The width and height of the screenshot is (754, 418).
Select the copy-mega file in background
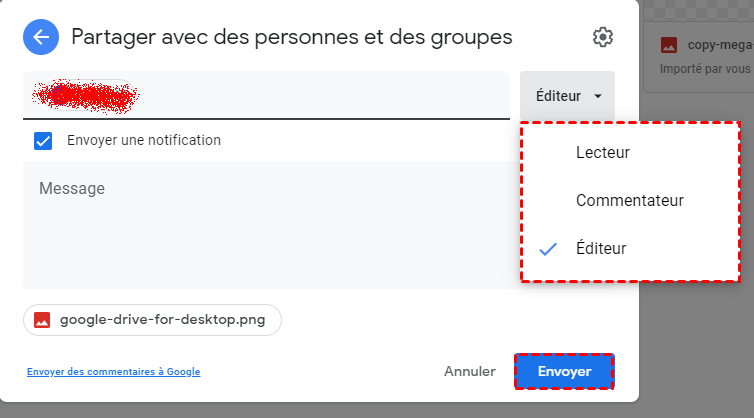click(x=720, y=45)
